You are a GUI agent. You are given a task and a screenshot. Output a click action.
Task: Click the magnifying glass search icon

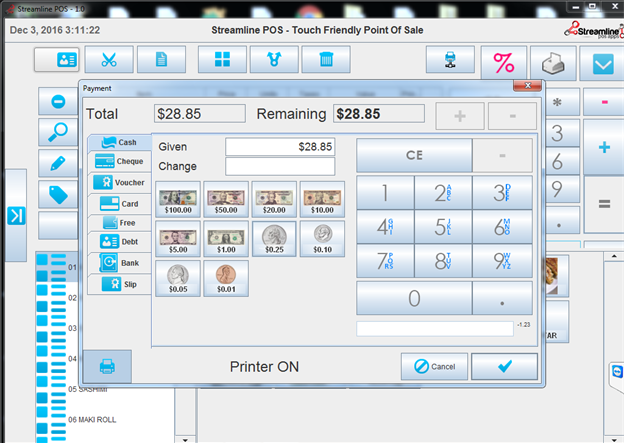click(x=59, y=132)
